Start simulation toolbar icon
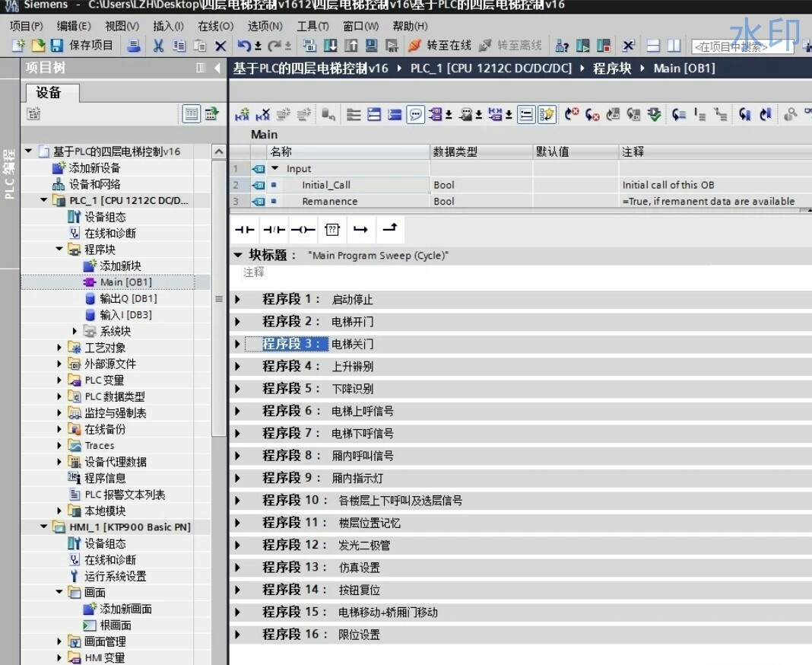Viewport: 812px width, 665px height. [x=371, y=46]
